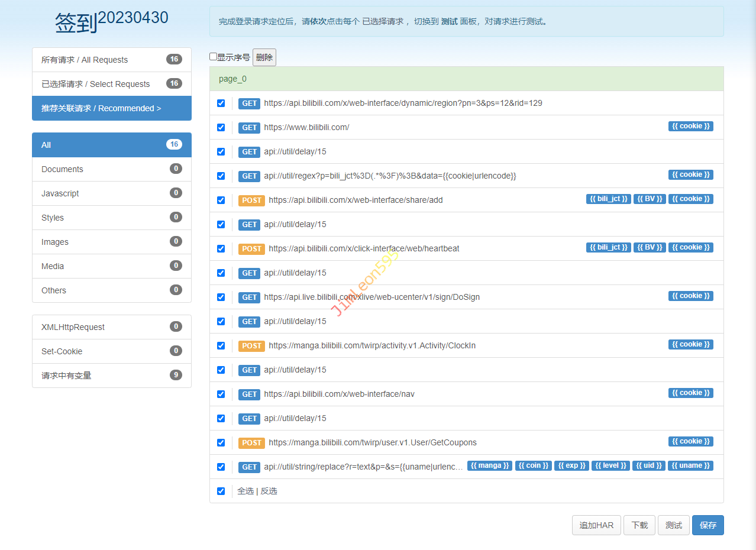Click the 保存 save button
This screenshot has width=756, height=550.
click(707, 525)
